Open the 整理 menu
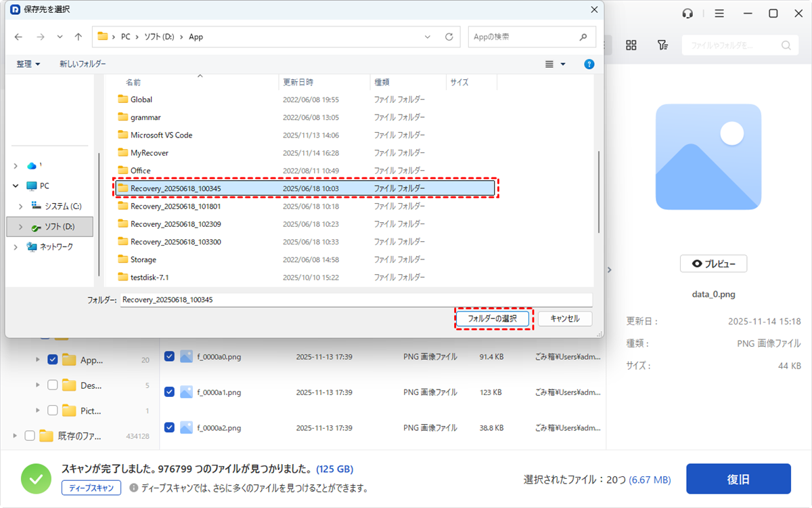Screen dimensions: 812x508 pos(28,64)
